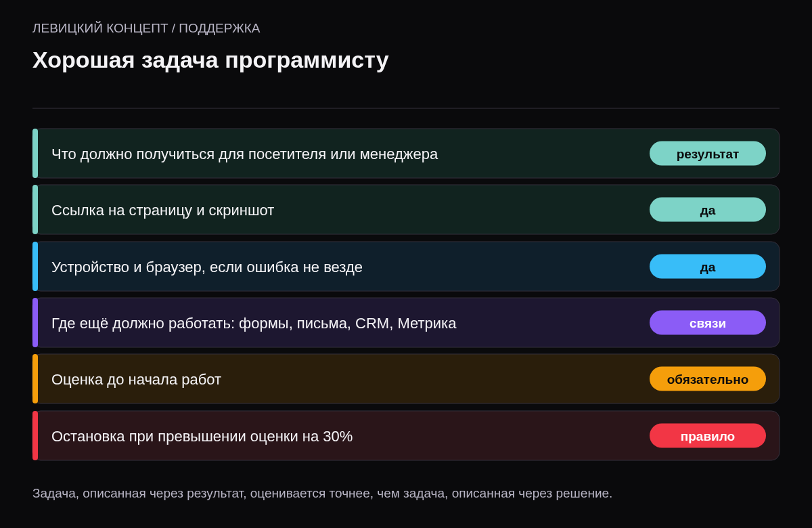The image size is (812, 528).
Task: Select the row 'Устройство и браузер, если ошибка не везде'
Action: [406, 267]
